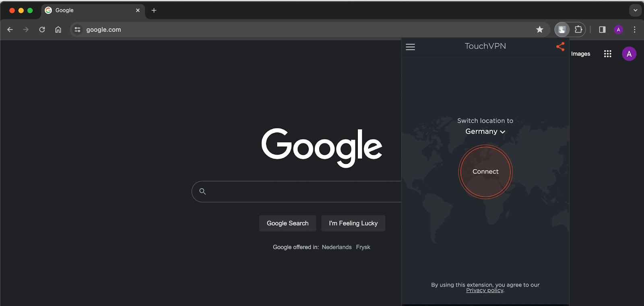Click the 'Google offered in:' text
This screenshot has width=644, height=306.
(x=296, y=247)
